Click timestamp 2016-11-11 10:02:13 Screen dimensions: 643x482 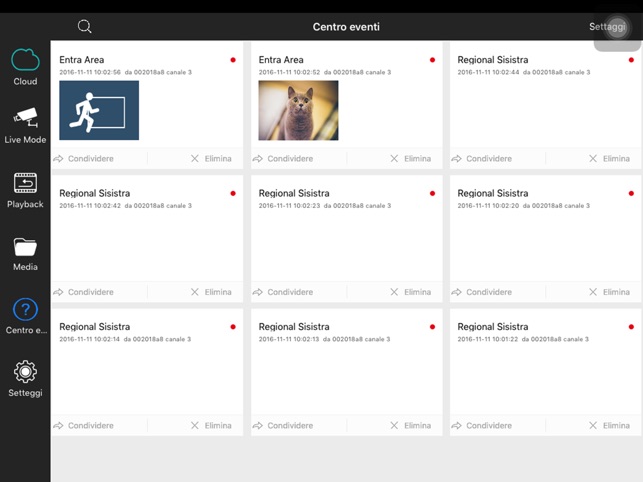pyautogui.click(x=289, y=339)
